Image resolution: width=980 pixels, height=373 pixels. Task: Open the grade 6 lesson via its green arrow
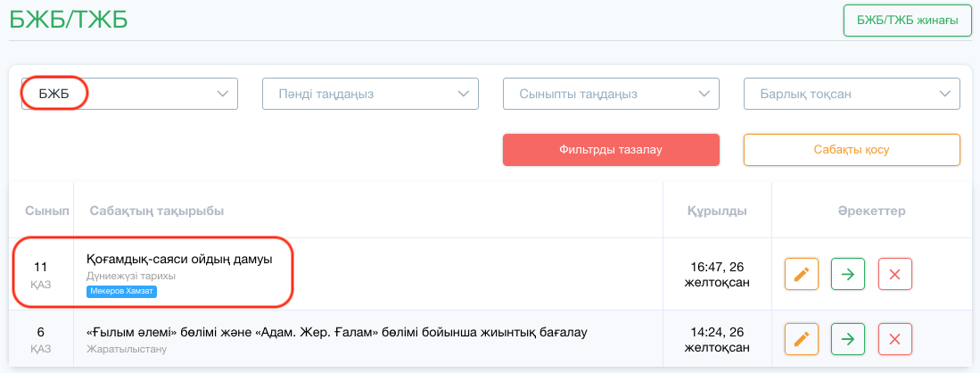pyautogui.click(x=847, y=339)
